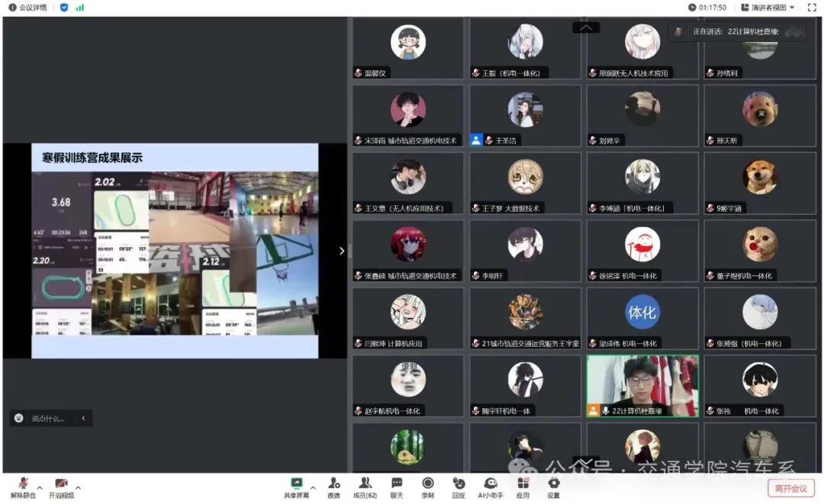Open the 成员(62) members panel
Screen dimensions: 824x504
[x=365, y=483]
